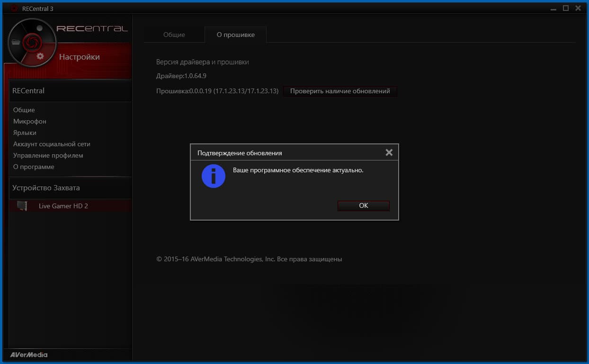Click the red swirl center of the wheel
The height and width of the screenshot is (364, 589).
tap(32, 43)
